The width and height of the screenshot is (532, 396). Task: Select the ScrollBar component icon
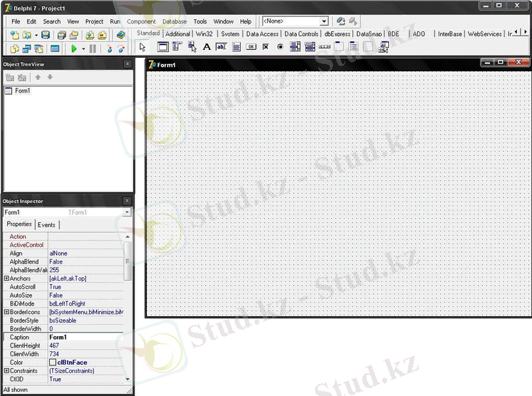(x=325, y=47)
